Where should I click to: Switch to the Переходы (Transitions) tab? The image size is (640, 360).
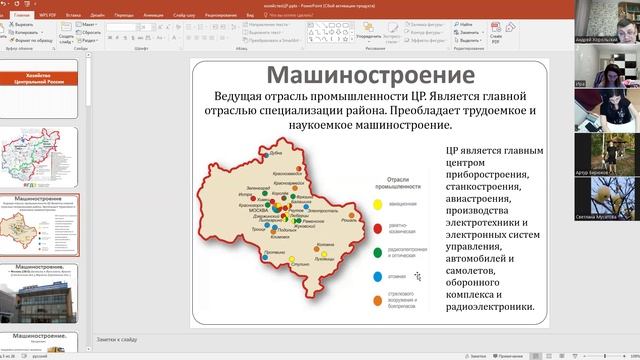pos(124,15)
